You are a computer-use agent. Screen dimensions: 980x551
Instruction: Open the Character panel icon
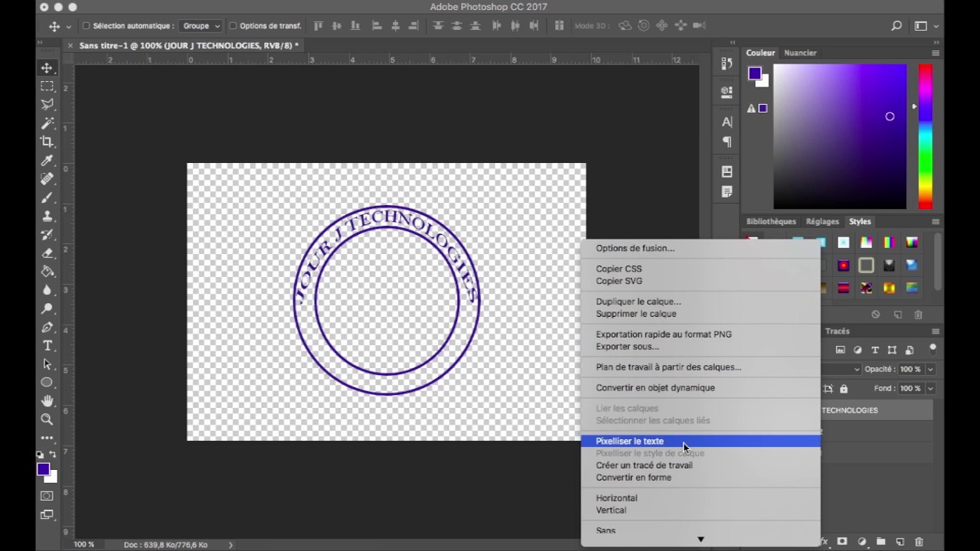point(727,122)
